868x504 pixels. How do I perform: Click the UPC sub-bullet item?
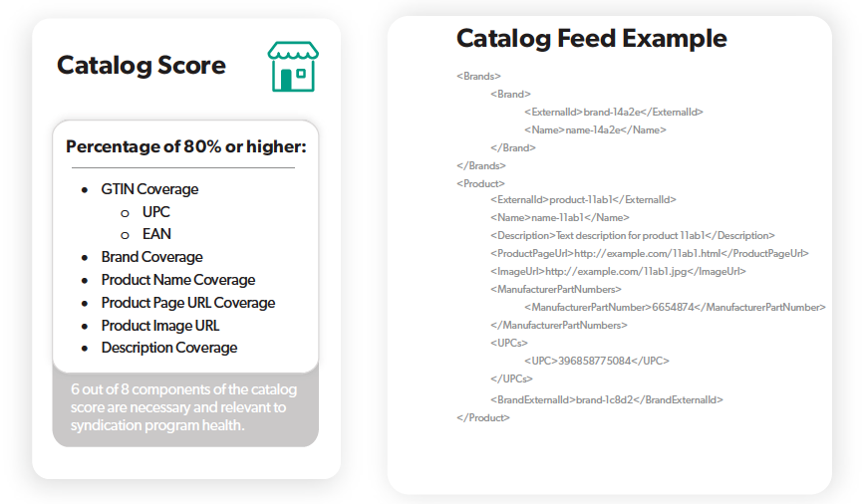pos(156,212)
